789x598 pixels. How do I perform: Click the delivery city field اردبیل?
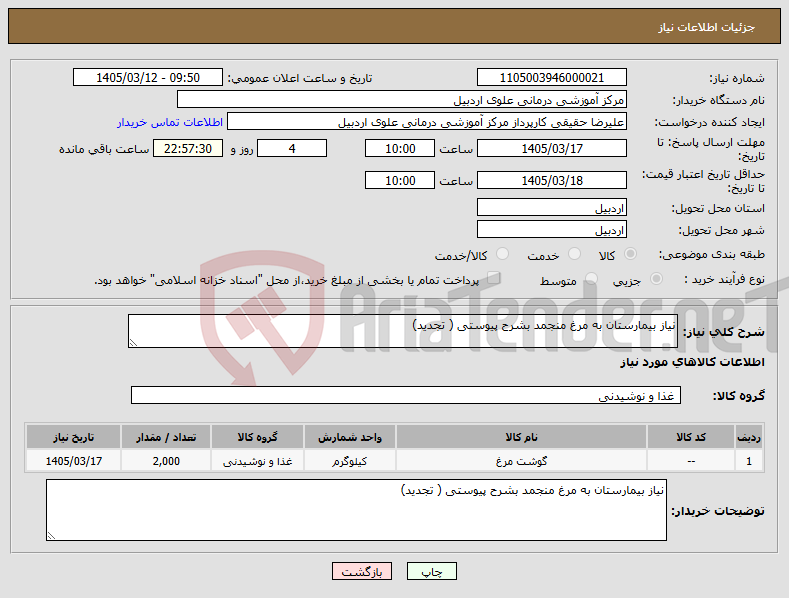(x=551, y=230)
